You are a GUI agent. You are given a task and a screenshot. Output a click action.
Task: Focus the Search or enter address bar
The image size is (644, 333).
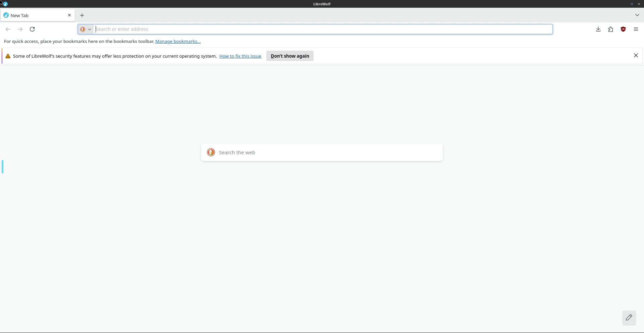point(322,29)
